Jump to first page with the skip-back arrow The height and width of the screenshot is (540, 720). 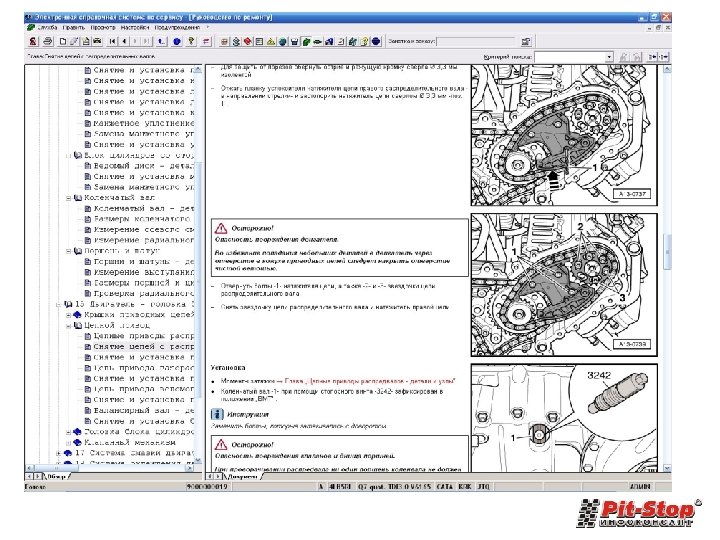pos(112,41)
